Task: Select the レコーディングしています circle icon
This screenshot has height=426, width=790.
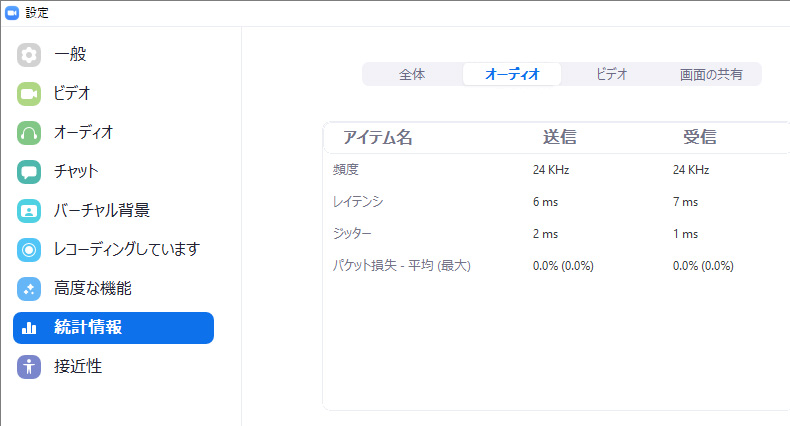Action: [29, 249]
